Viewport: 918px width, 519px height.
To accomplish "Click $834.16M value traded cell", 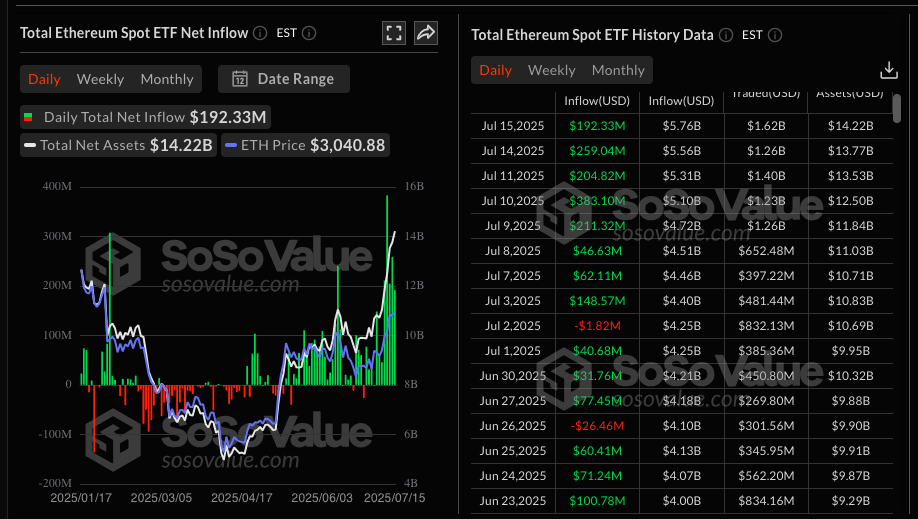I will [x=766, y=501].
